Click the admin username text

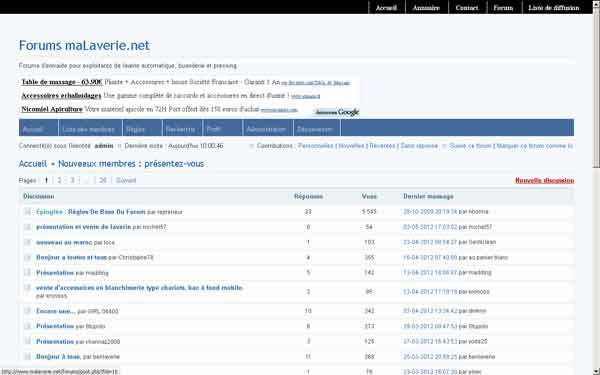click(x=104, y=146)
